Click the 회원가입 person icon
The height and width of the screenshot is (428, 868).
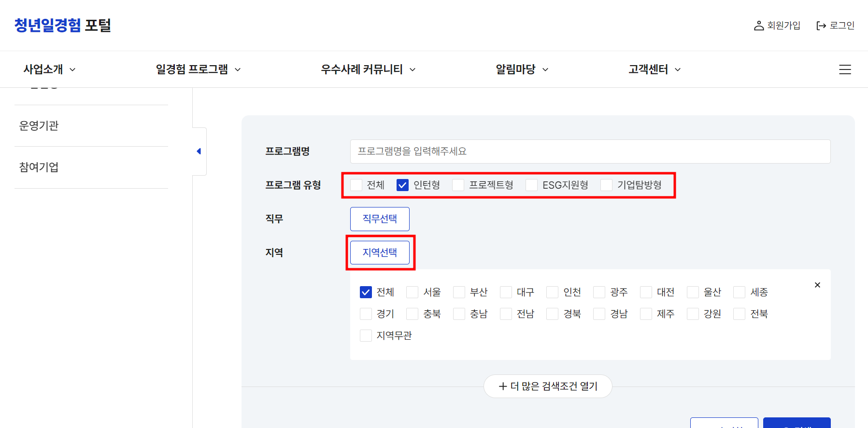coord(759,26)
